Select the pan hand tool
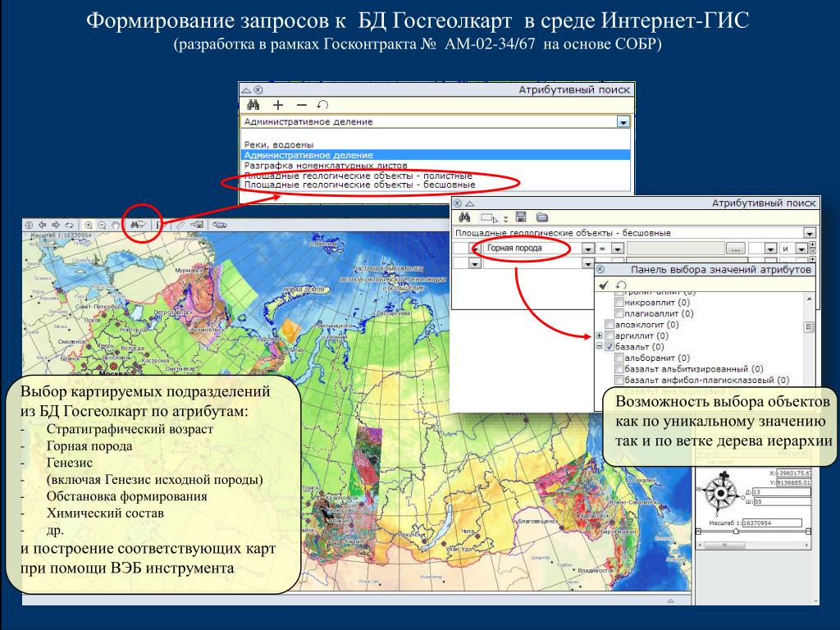 pyautogui.click(x=116, y=225)
